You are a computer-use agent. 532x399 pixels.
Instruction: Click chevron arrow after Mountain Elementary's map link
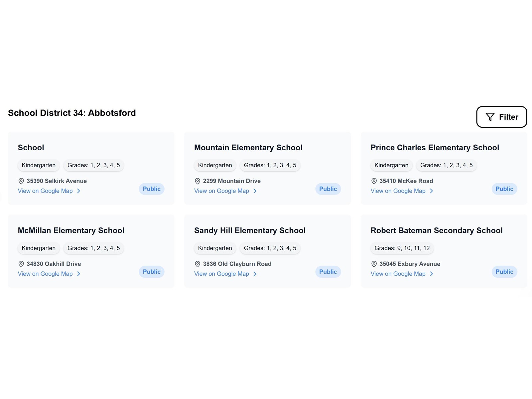255,191
